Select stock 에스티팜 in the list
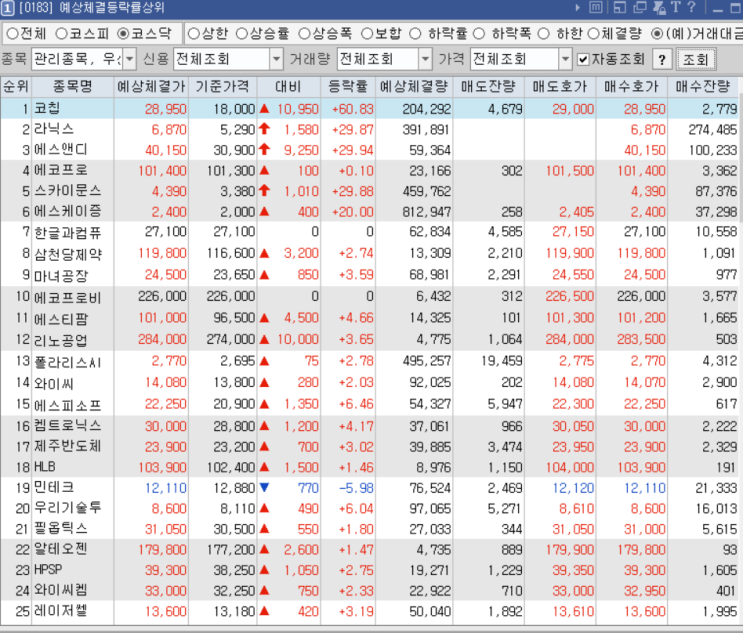 click(x=61, y=318)
